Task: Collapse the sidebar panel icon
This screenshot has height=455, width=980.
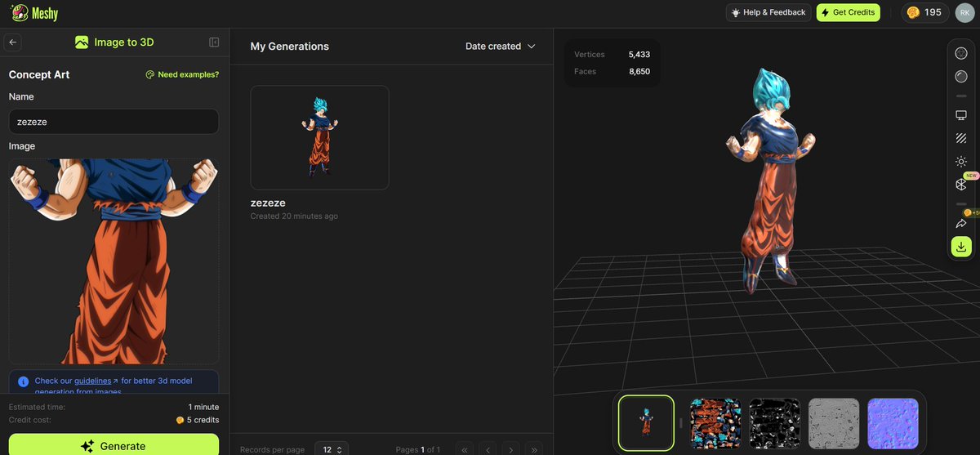Action: click(x=214, y=42)
